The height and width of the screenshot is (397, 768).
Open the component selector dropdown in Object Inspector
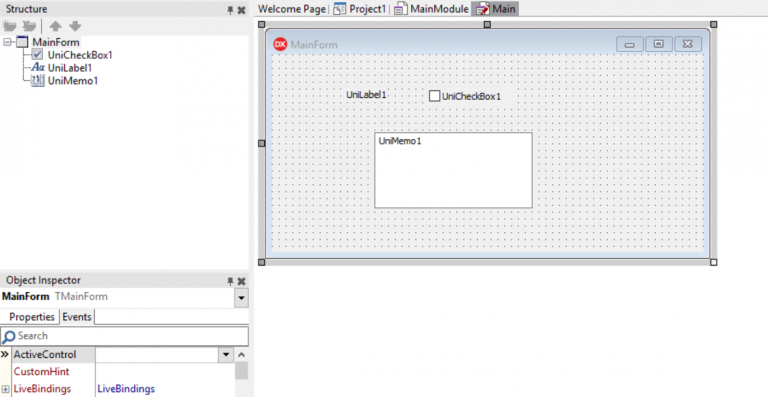coord(241,298)
